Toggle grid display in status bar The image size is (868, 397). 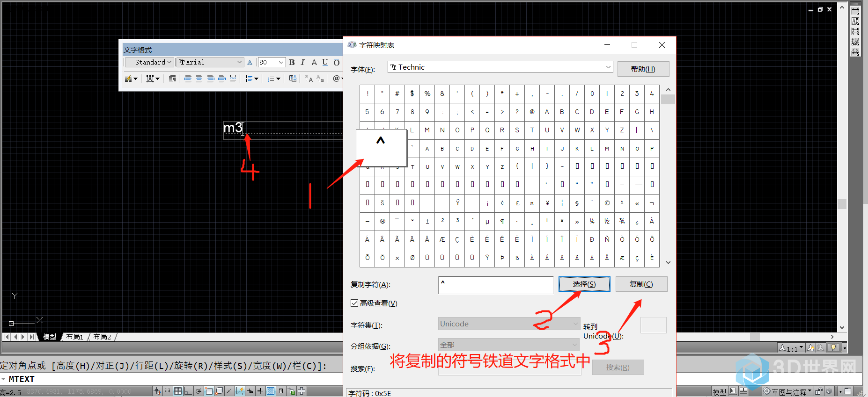[x=178, y=391]
